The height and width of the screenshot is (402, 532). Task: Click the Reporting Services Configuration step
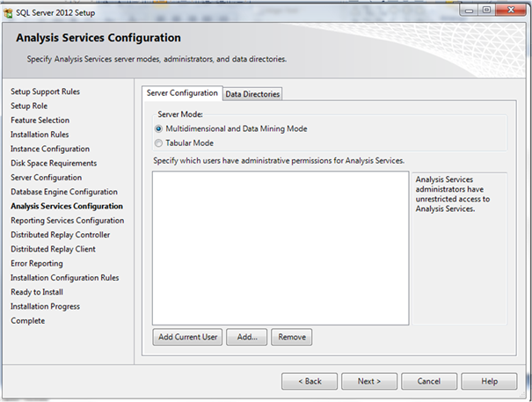[x=67, y=221]
